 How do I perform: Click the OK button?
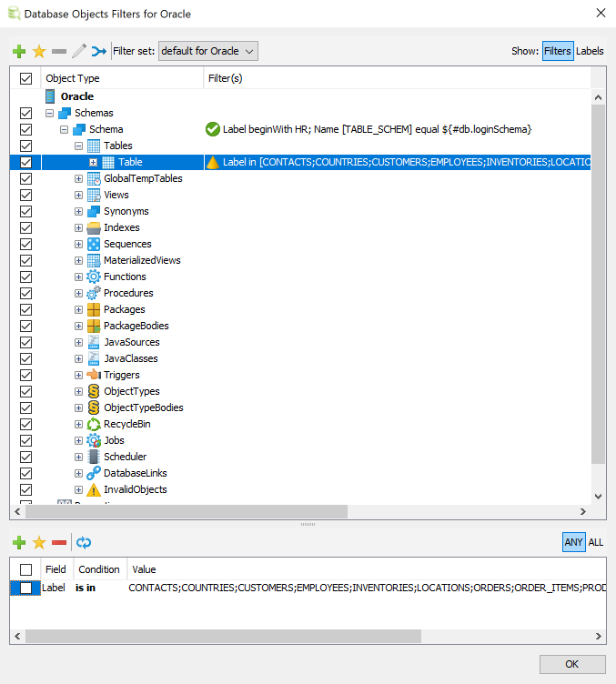tap(571, 664)
